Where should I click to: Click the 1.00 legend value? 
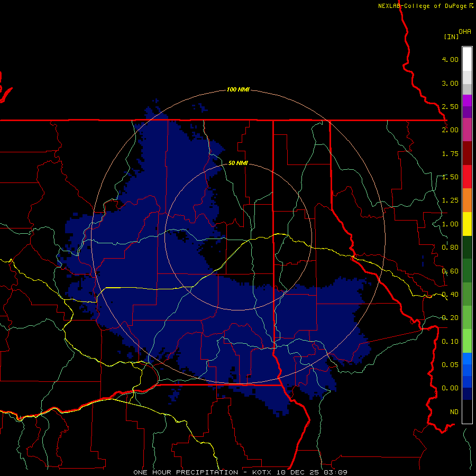[450, 224]
